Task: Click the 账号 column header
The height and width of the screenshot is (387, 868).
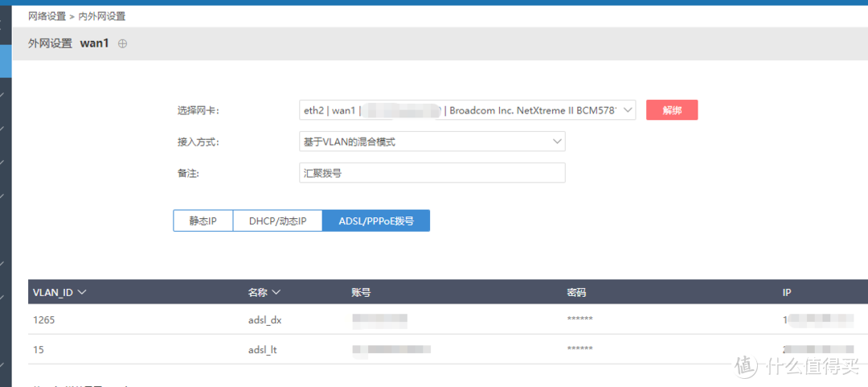Action: [x=361, y=292]
